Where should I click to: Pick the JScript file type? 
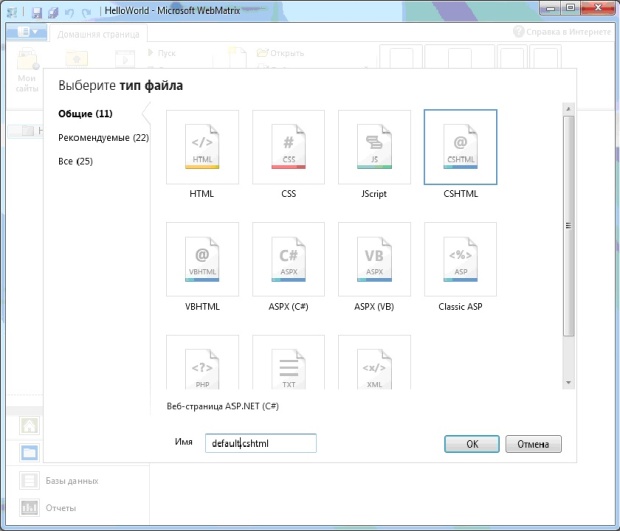(x=374, y=147)
